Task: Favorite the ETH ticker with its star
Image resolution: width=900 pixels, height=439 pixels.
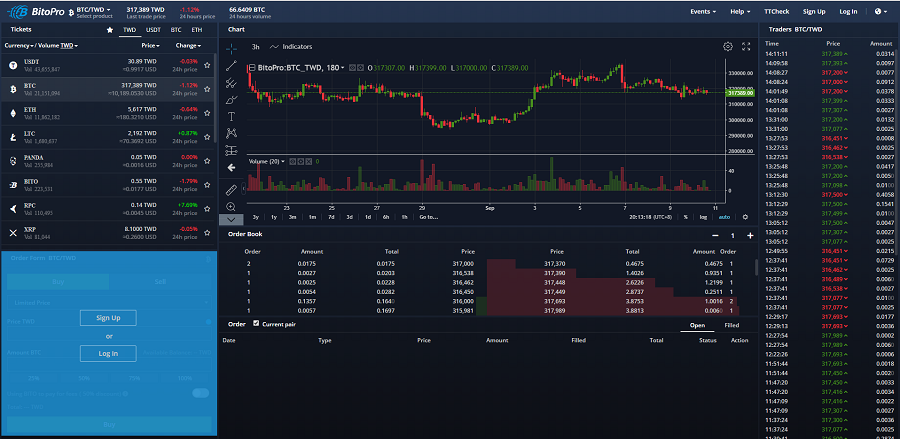Action: [x=207, y=114]
